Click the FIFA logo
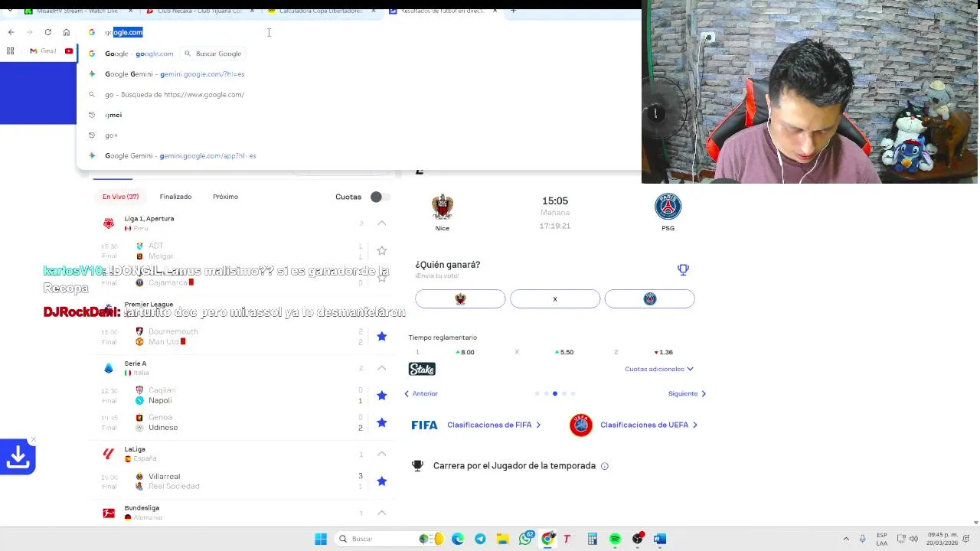Image resolution: width=980 pixels, height=551 pixels. (x=424, y=425)
